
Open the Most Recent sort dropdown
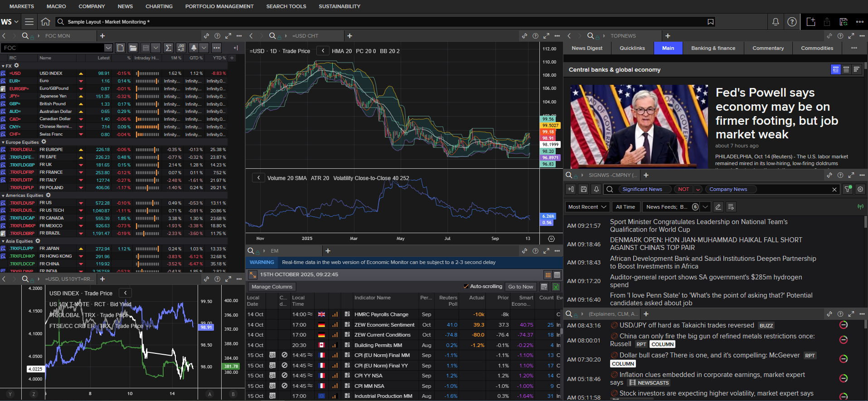587,207
